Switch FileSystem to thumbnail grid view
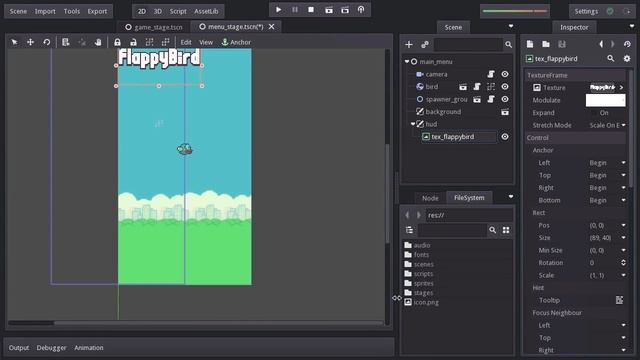 506,230
